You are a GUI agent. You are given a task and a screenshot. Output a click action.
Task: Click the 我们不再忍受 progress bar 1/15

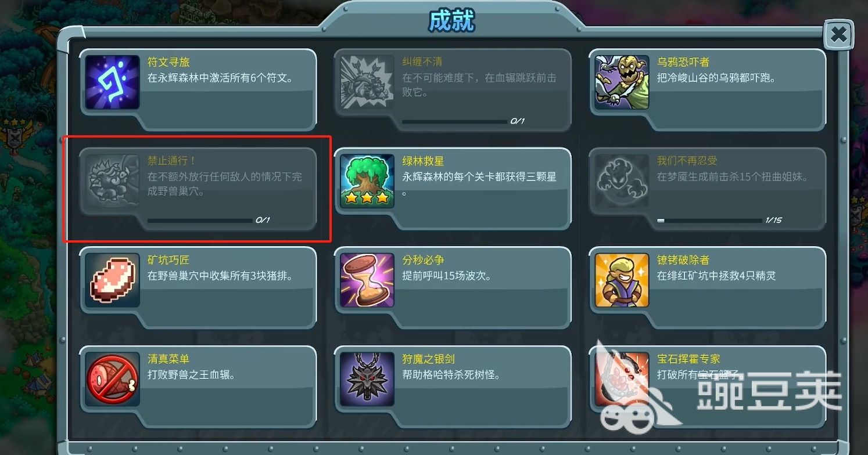click(x=709, y=221)
